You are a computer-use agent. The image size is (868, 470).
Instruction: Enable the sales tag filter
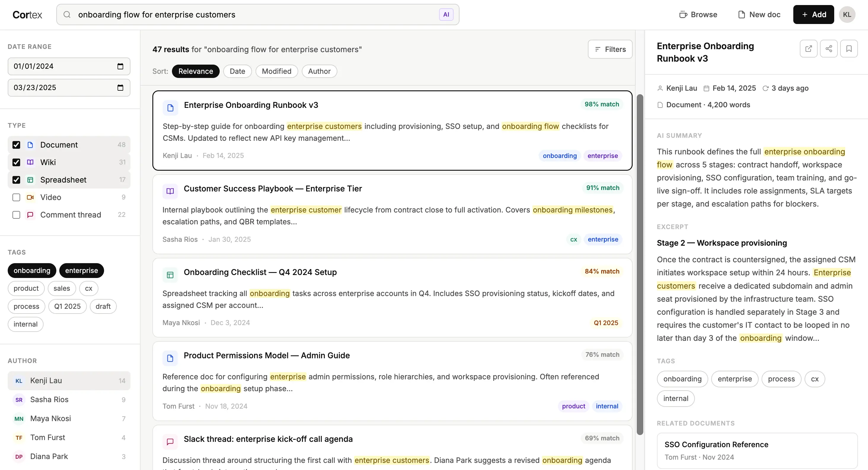click(x=62, y=288)
